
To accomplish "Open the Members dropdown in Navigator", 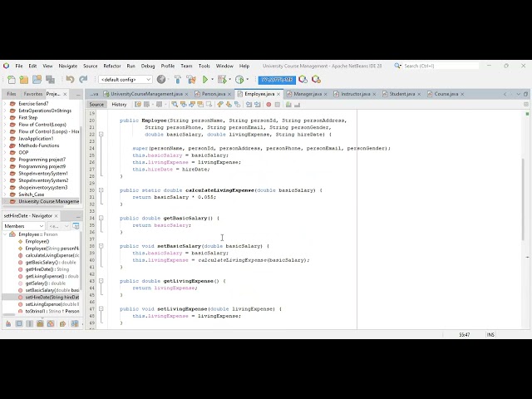I will click(x=23, y=226).
